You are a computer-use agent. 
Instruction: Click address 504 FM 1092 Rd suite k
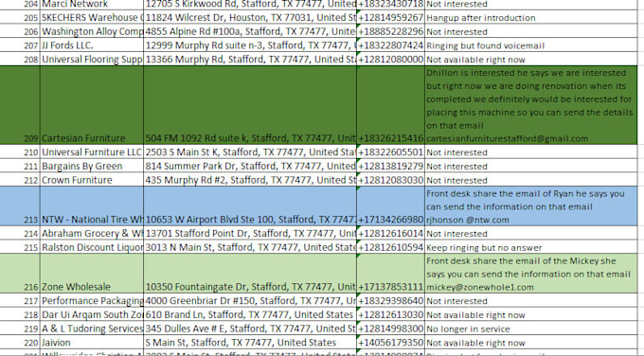250,105
